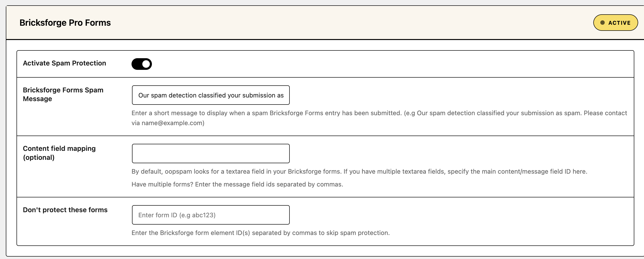The width and height of the screenshot is (644, 259).
Task: Click the Content field mapping (optional) label
Action: coord(59,153)
